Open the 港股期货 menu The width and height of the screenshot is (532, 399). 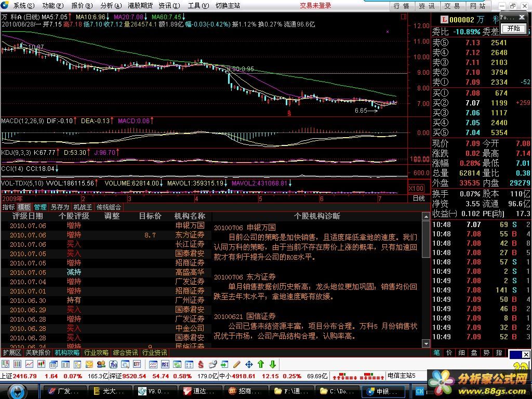coord(140,5)
